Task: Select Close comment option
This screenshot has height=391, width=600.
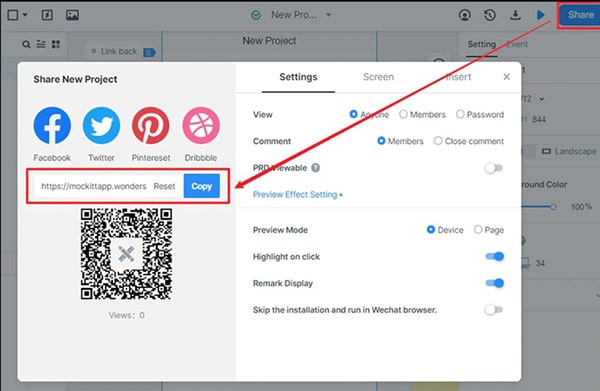Action: pyautogui.click(x=438, y=141)
